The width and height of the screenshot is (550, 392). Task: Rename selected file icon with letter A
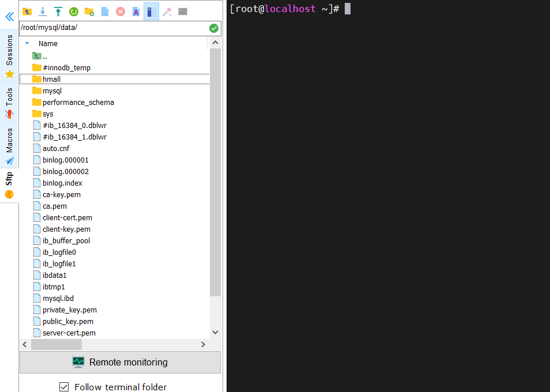pos(135,12)
